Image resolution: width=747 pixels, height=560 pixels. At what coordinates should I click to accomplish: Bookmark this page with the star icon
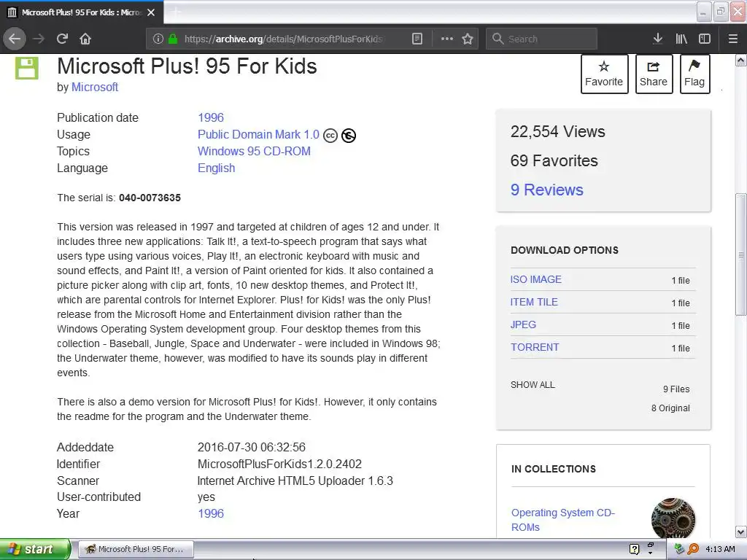[468, 39]
